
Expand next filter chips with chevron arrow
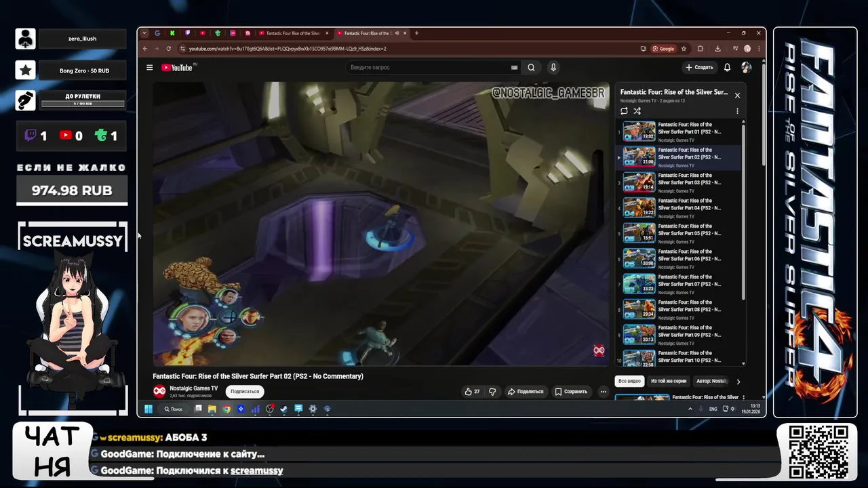point(738,381)
